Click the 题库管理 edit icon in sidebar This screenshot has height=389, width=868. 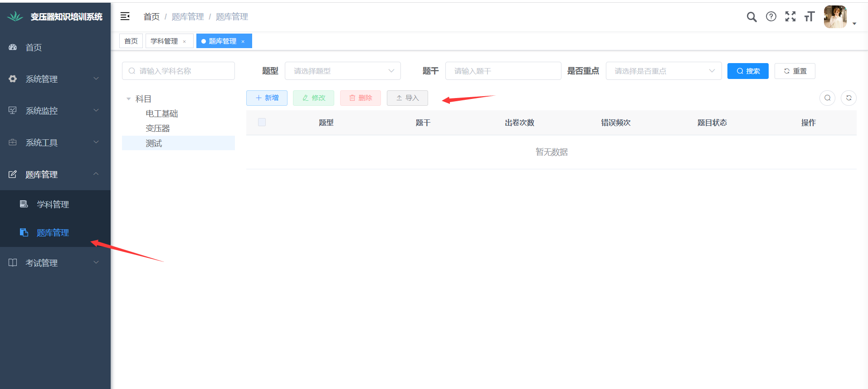click(x=13, y=174)
